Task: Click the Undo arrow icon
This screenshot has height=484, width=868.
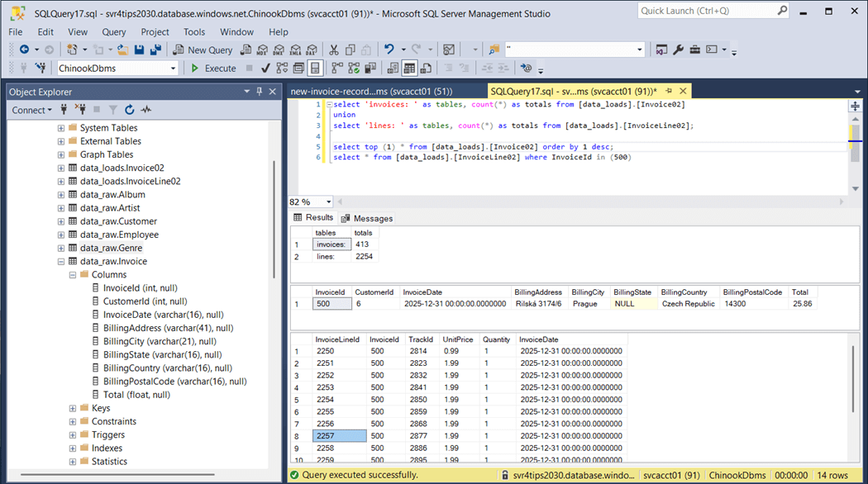Action: coord(389,50)
